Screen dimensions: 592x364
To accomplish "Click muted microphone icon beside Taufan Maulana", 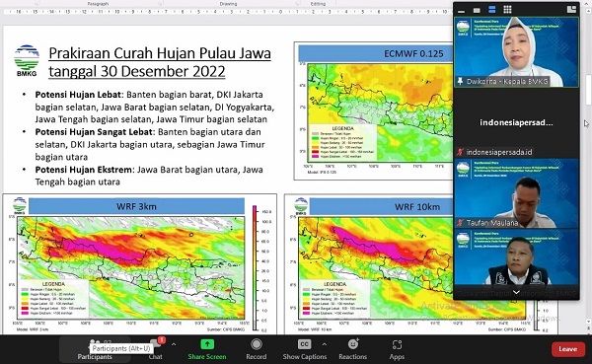I will tap(460, 223).
